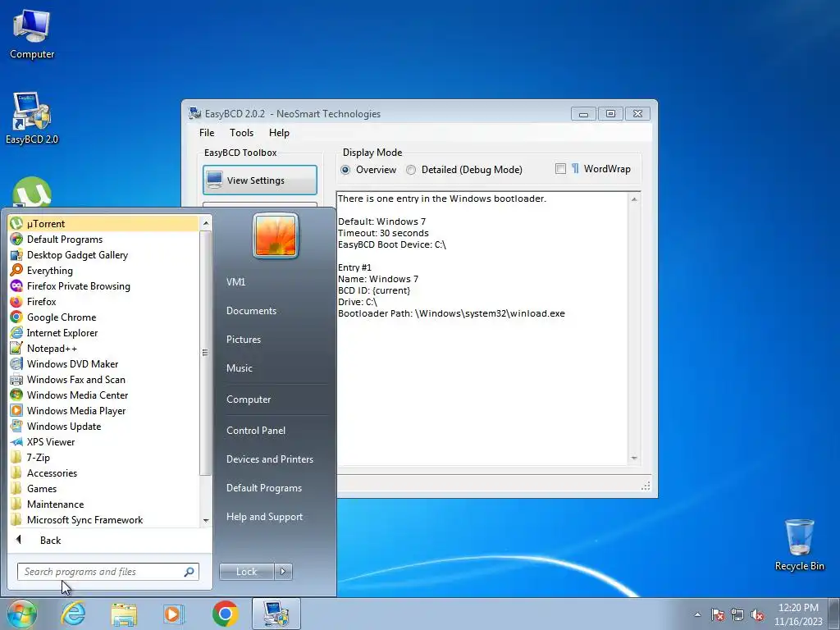Click the EasyBCD text area scroll down arrow
Image resolution: width=840 pixels, height=630 pixels.
tap(634, 458)
